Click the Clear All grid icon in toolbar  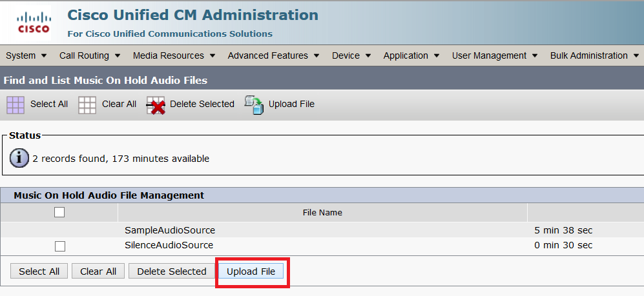click(87, 105)
